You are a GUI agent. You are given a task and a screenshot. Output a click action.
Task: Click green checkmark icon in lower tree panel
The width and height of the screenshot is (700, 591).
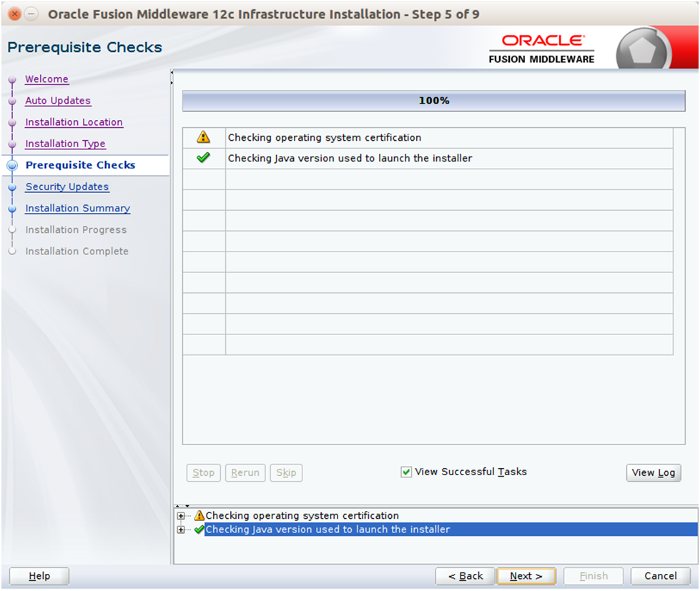tap(199, 530)
